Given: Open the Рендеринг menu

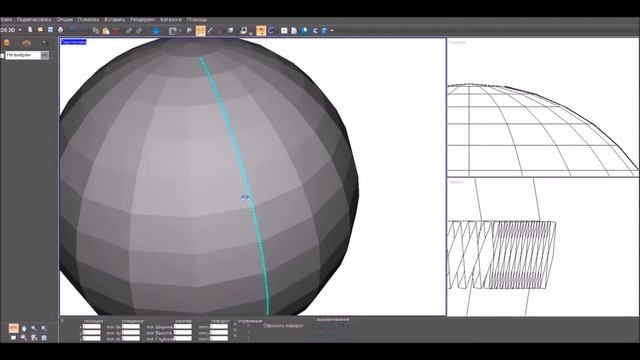Looking at the screenshot, I should pos(143,20).
